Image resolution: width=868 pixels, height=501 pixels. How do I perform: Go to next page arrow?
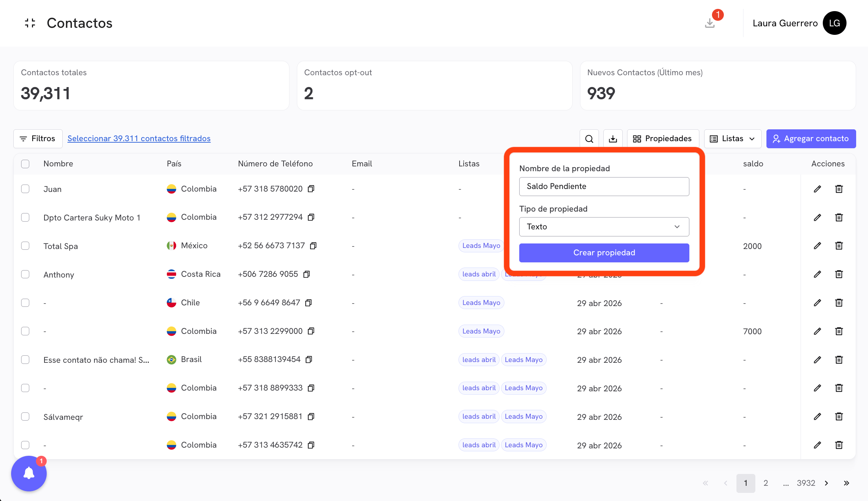click(x=826, y=483)
